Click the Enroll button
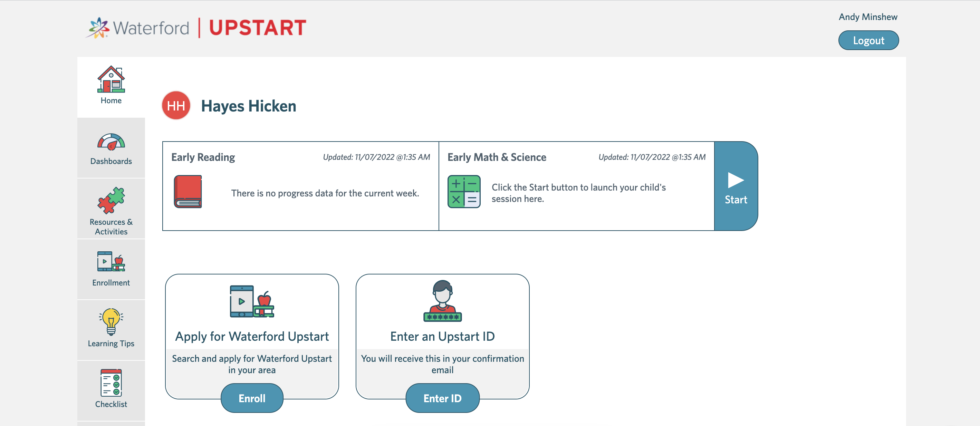 pos(252,398)
